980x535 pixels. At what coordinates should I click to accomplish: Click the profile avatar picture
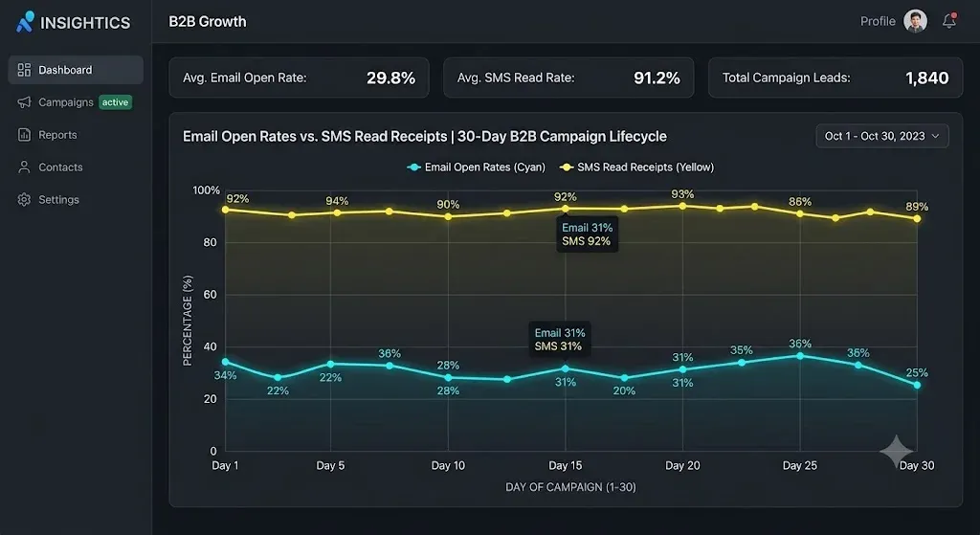pyautogui.click(x=915, y=21)
